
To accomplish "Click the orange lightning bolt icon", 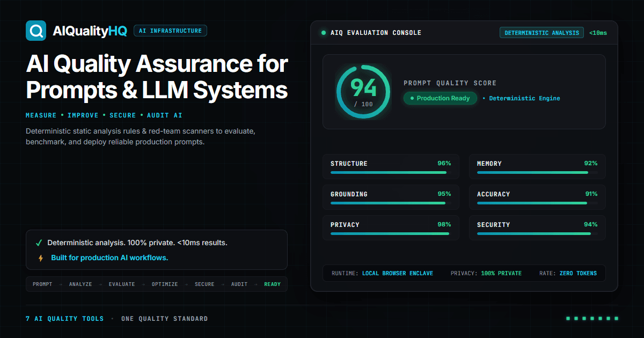I will coord(40,258).
